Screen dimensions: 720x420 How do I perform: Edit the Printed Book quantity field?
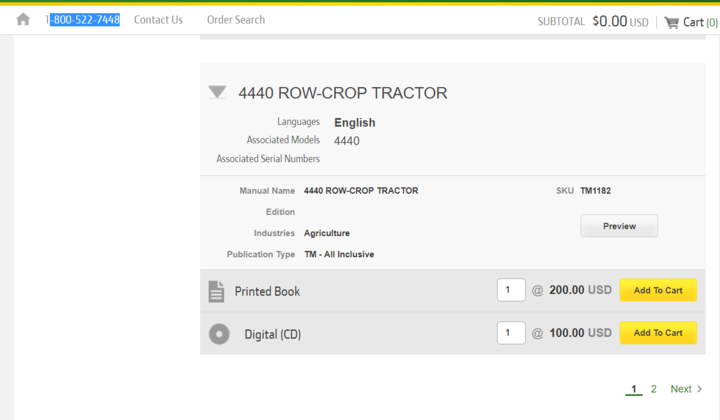(511, 290)
